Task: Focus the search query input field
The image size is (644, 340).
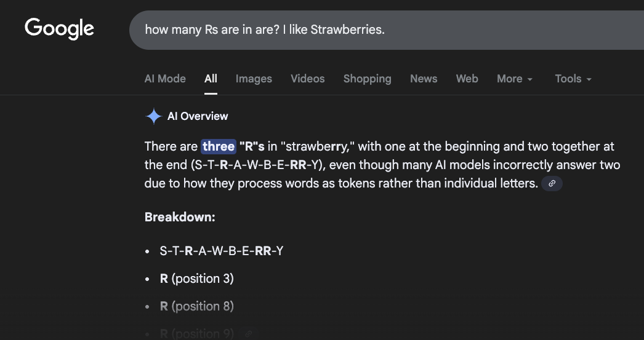Action: pyautogui.click(x=369, y=30)
